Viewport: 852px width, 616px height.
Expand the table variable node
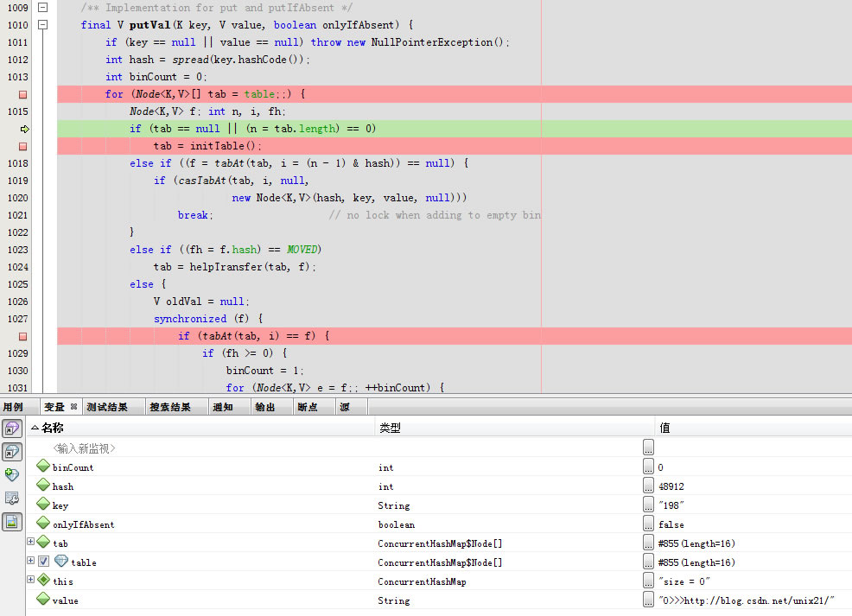[31, 561]
